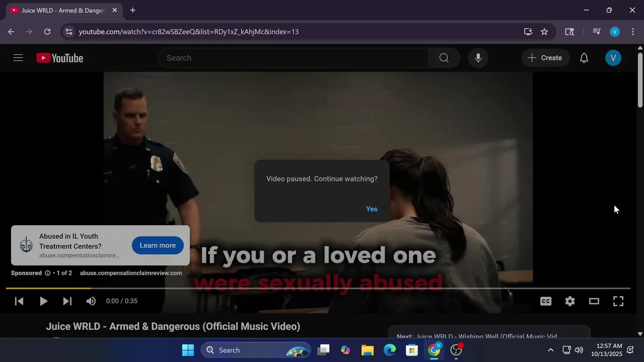Open File Explorer from taskbar

(x=367, y=350)
